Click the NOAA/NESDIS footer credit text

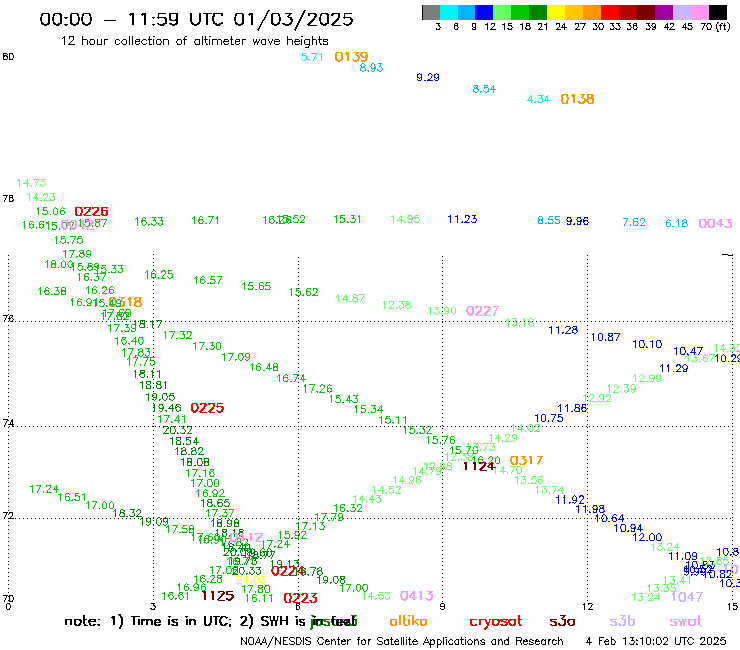(402, 641)
